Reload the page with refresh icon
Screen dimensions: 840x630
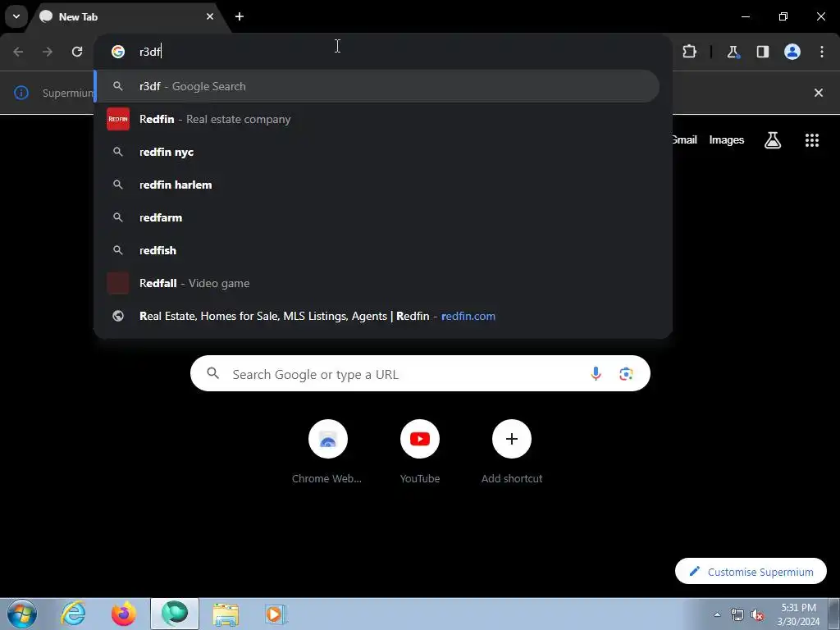coord(77,52)
